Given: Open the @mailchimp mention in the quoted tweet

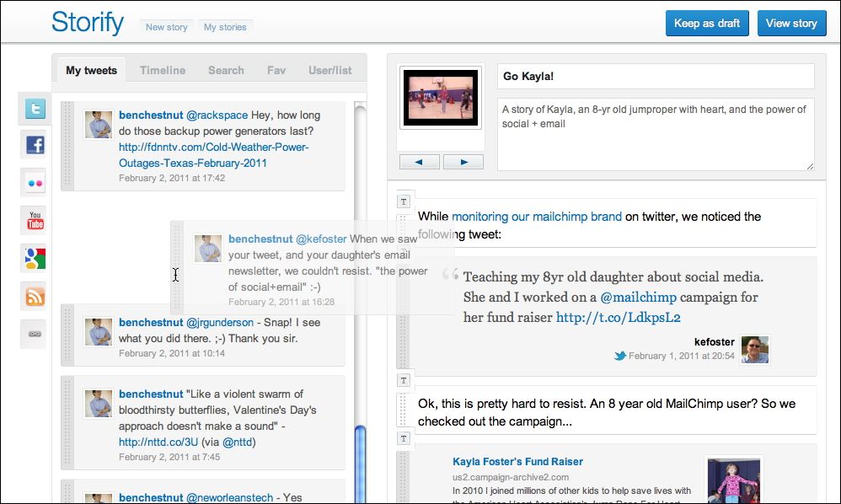Looking at the screenshot, I should (638, 297).
